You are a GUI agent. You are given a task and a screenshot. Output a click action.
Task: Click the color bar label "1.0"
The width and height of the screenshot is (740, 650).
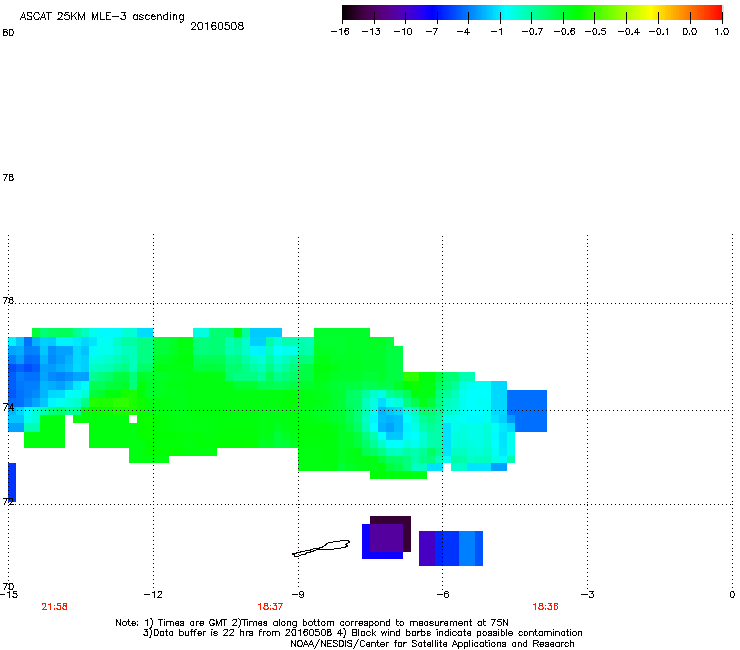pyautogui.click(x=722, y=32)
